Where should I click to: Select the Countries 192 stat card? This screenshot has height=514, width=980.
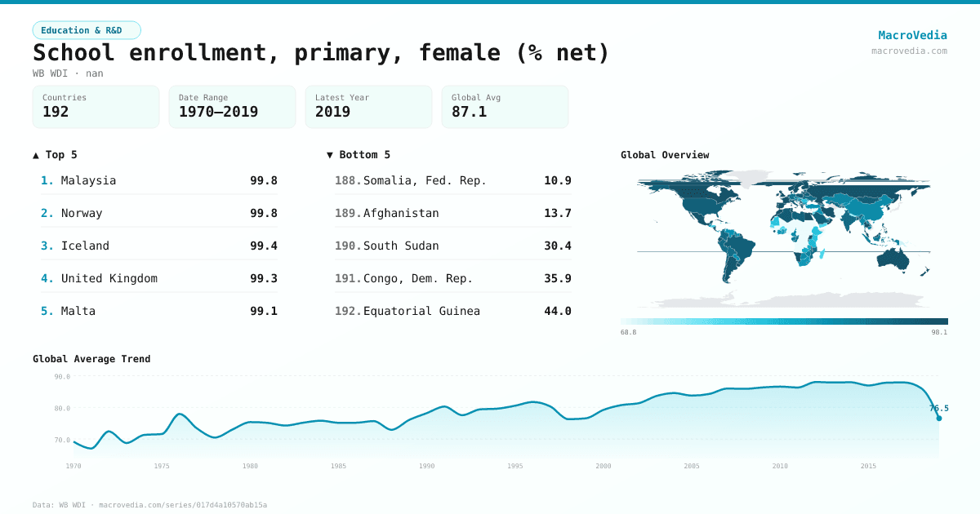[96, 107]
